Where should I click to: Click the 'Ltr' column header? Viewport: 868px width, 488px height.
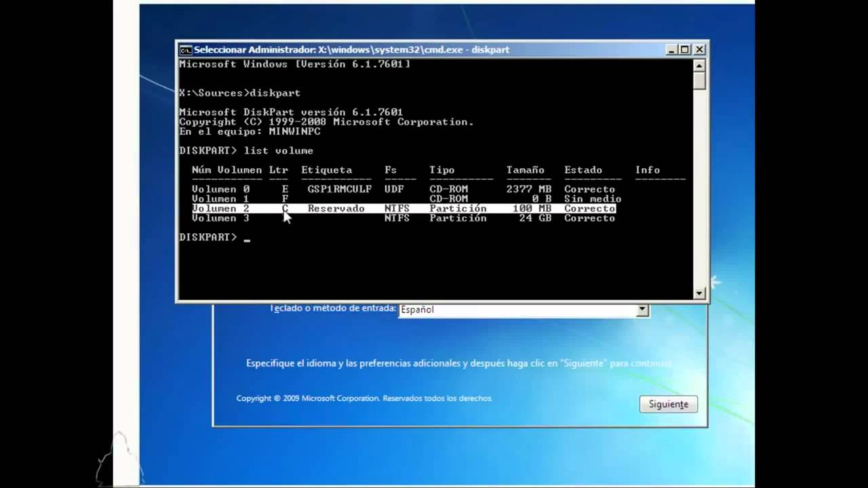278,170
